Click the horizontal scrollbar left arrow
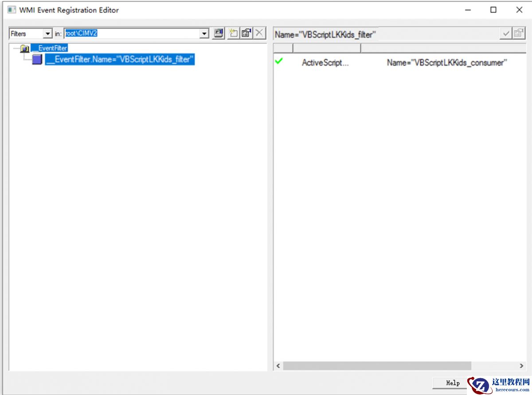The image size is (532, 395). point(278,366)
